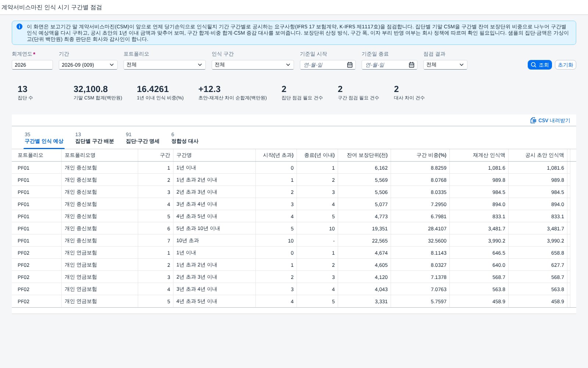The width and height of the screenshot is (588, 368).
Task: Click the CSV 내려받기 download icon
Action: 533,120
